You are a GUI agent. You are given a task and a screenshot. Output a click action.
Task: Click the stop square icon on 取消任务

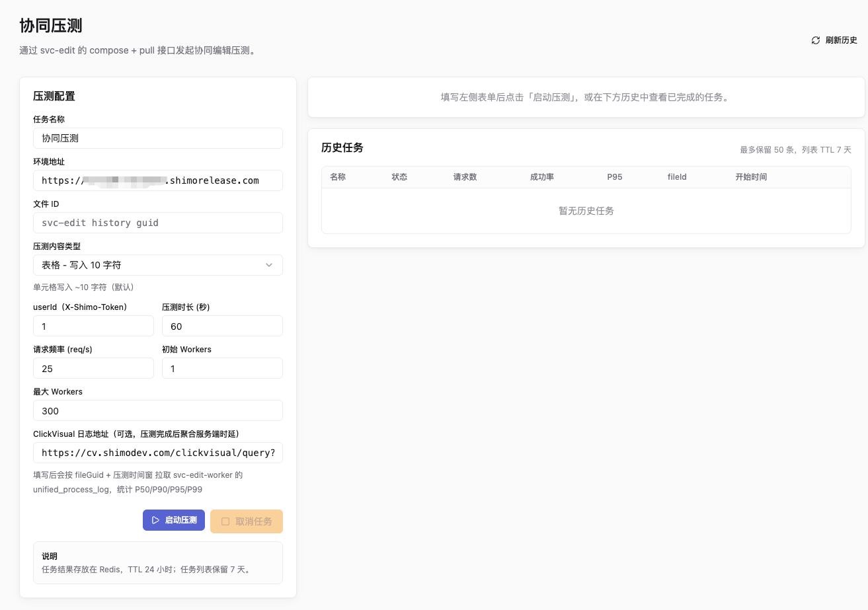coord(225,521)
